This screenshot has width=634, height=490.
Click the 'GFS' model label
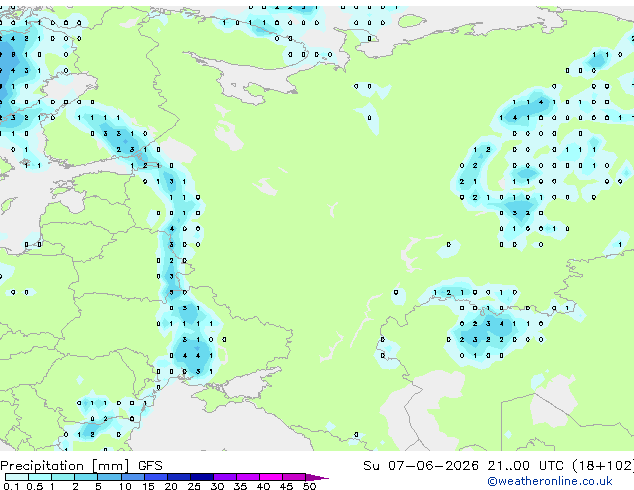click(x=150, y=466)
